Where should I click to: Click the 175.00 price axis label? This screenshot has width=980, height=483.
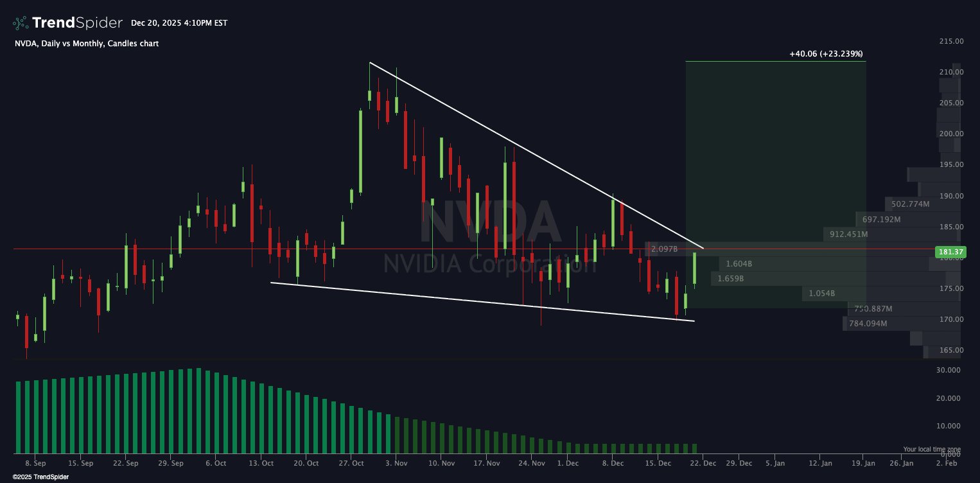(x=951, y=288)
